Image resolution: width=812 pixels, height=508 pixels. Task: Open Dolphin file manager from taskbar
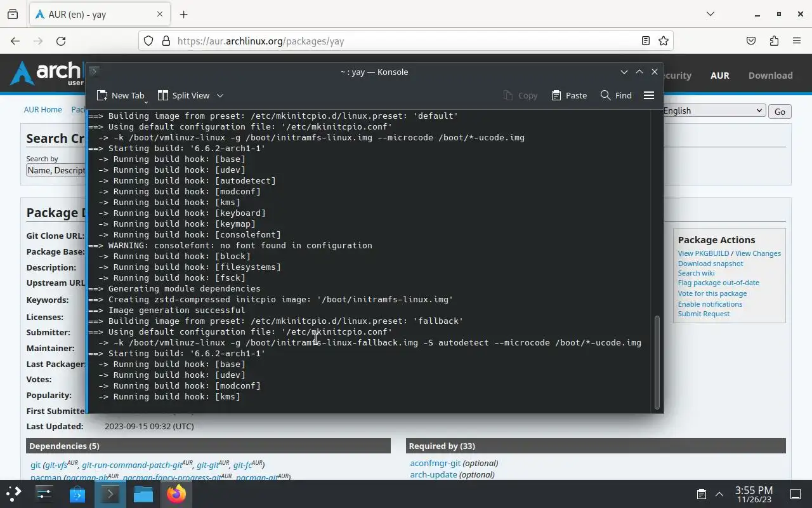tap(143, 493)
